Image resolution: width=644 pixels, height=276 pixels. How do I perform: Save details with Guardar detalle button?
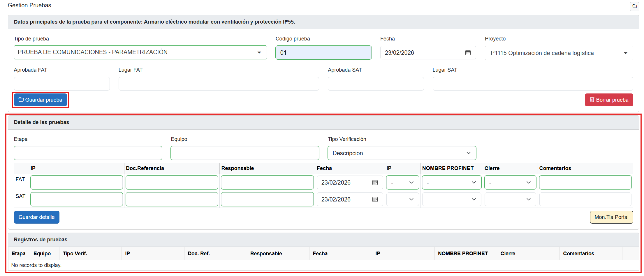pos(37,217)
